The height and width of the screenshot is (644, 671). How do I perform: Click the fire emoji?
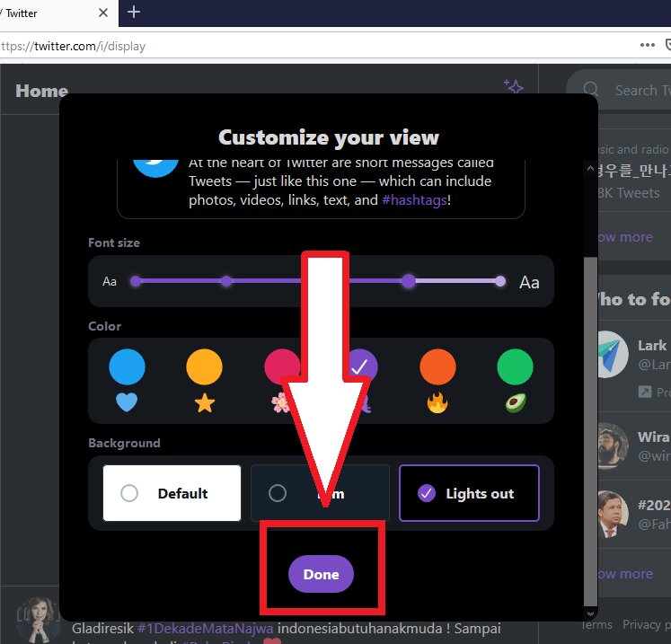click(437, 402)
